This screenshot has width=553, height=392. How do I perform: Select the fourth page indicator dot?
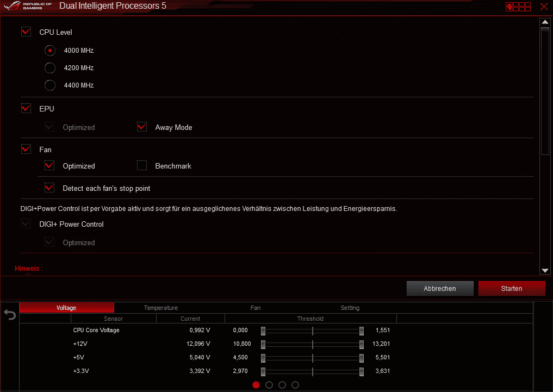point(295,385)
